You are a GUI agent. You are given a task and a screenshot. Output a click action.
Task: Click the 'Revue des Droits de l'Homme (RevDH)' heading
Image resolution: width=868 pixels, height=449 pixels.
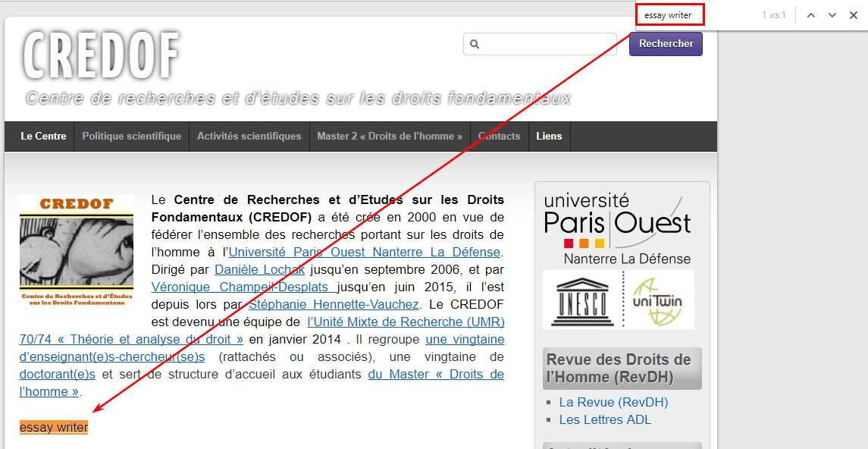coord(622,369)
